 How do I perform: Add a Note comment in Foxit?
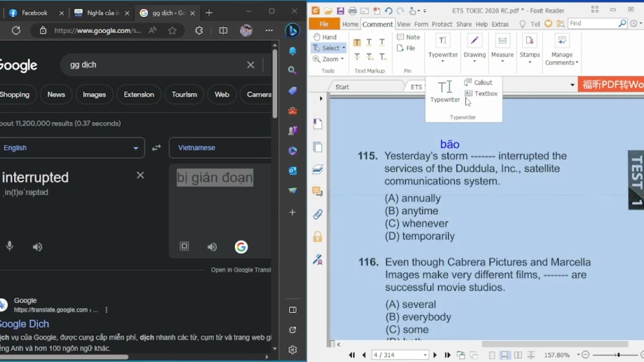click(x=409, y=37)
